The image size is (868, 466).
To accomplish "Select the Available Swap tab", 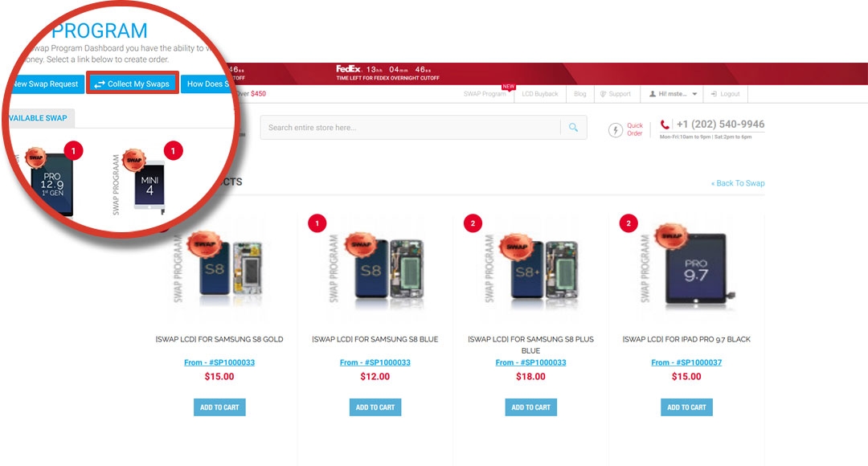I will click(39, 118).
